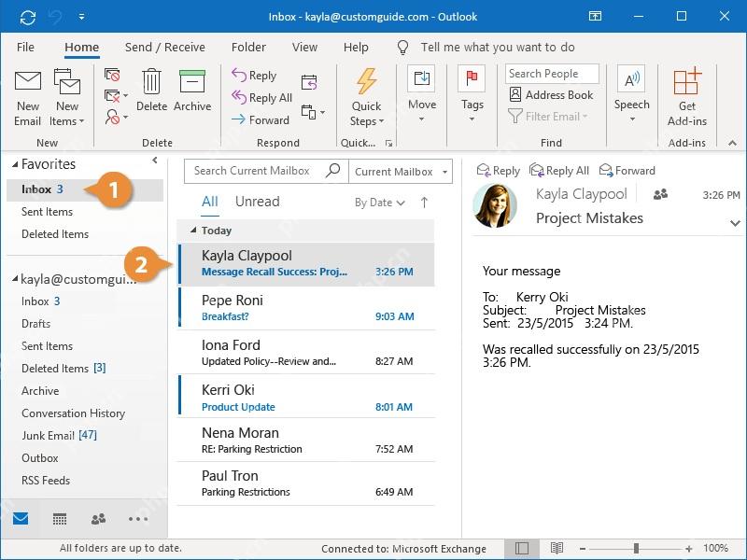Screen dimensions: 747x560
Task: Open the Tags flag menu
Action: (x=472, y=95)
